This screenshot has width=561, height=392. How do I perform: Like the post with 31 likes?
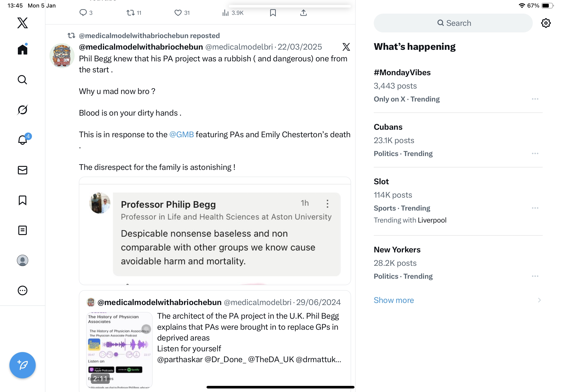click(178, 13)
